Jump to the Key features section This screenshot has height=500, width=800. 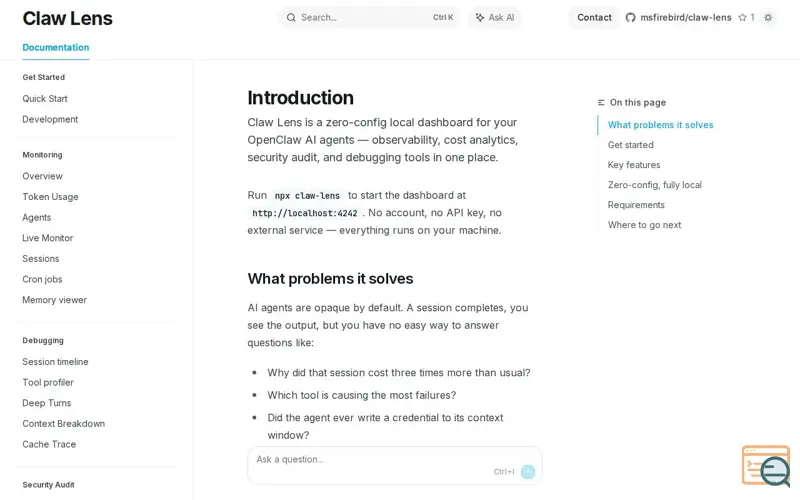click(x=634, y=165)
